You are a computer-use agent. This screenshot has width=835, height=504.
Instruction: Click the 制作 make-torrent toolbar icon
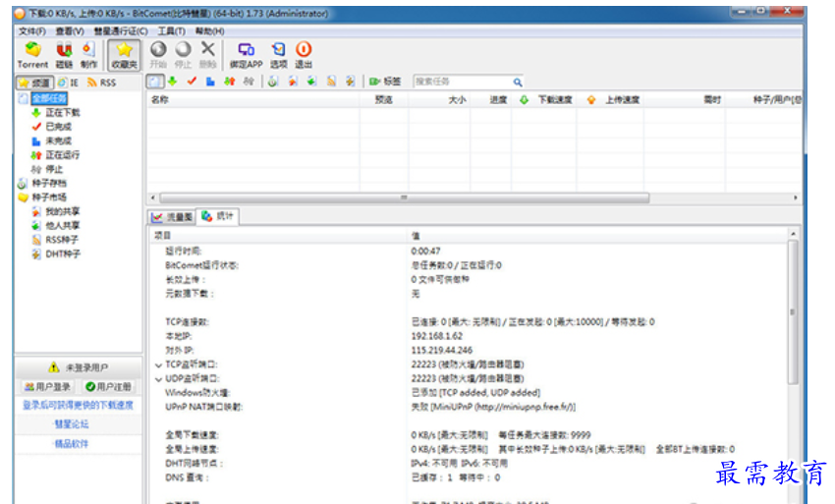pyautogui.click(x=89, y=55)
